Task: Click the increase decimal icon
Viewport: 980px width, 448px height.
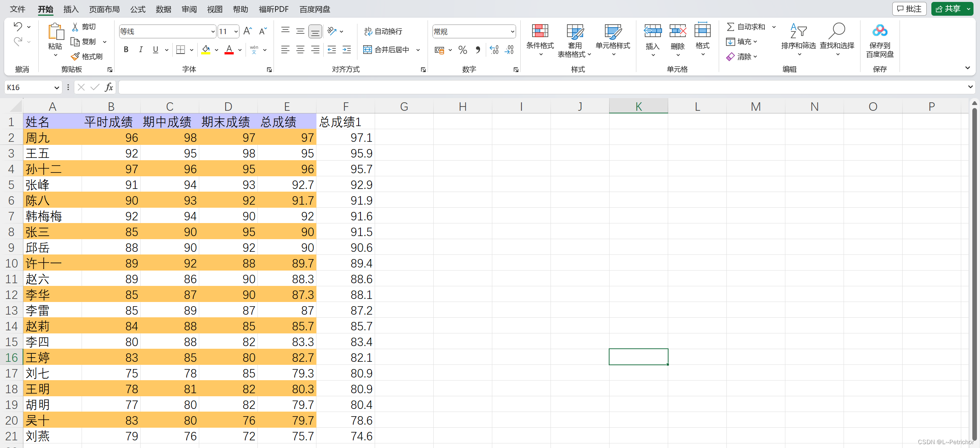Action: click(494, 50)
